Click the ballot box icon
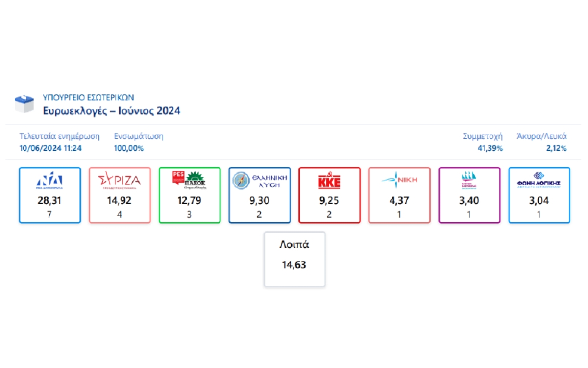 [24, 104]
